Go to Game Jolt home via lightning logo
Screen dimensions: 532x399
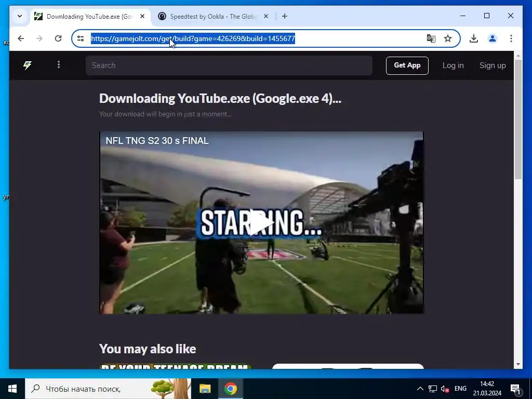(x=28, y=65)
